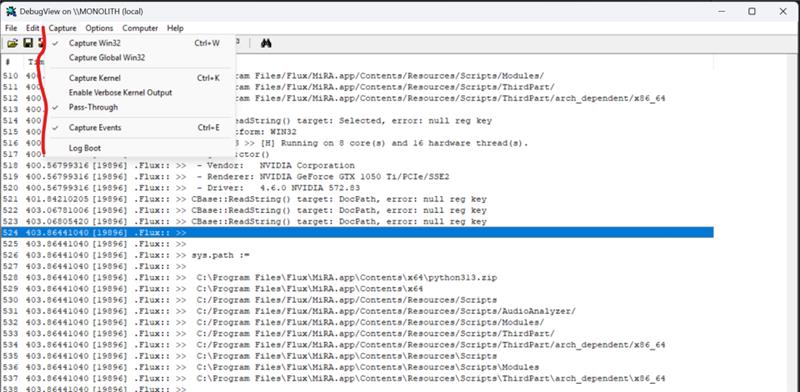This screenshot has width=800, height=392.
Task: Select log row numbered 530
Action: click(x=357, y=300)
